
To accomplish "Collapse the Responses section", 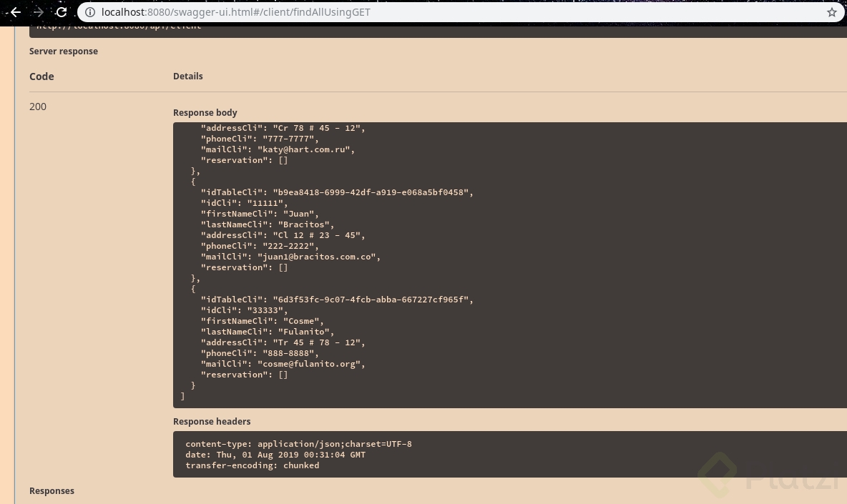I will coord(52,490).
